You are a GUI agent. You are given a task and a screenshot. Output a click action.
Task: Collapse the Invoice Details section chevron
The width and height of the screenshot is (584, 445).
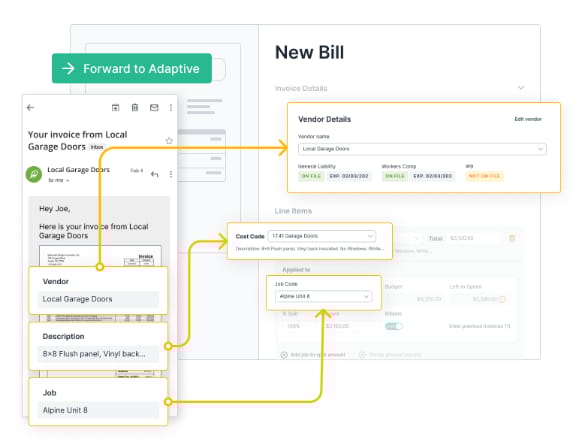pyautogui.click(x=521, y=88)
